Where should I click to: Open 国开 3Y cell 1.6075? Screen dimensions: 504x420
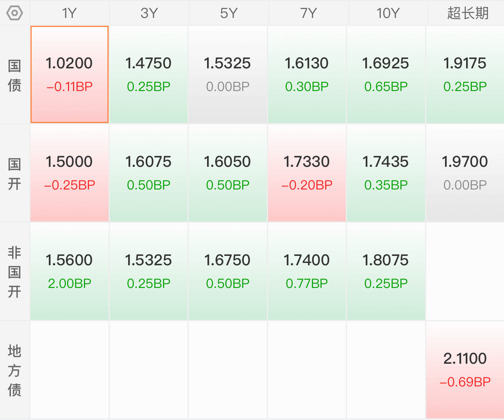pyautogui.click(x=148, y=173)
